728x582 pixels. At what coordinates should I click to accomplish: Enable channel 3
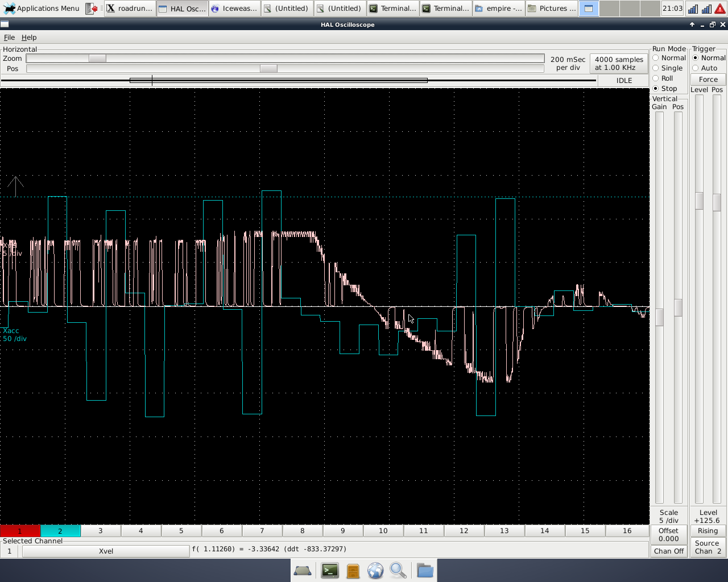[101, 531]
